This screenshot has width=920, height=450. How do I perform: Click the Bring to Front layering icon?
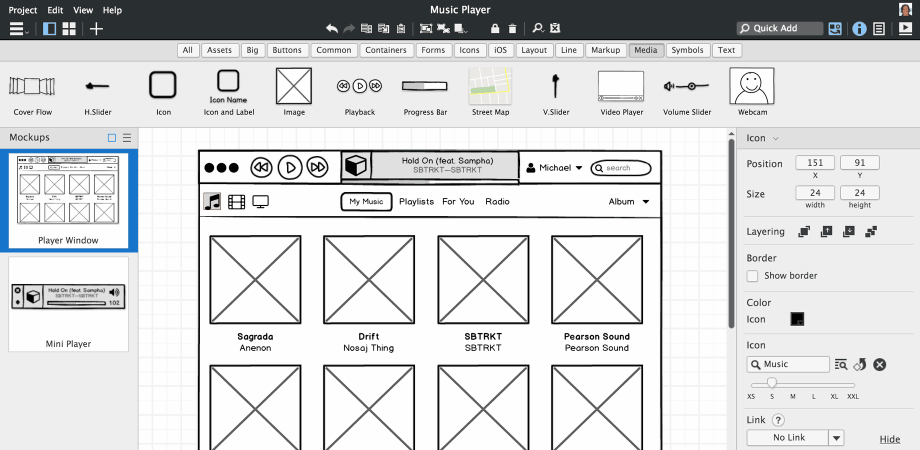(804, 232)
